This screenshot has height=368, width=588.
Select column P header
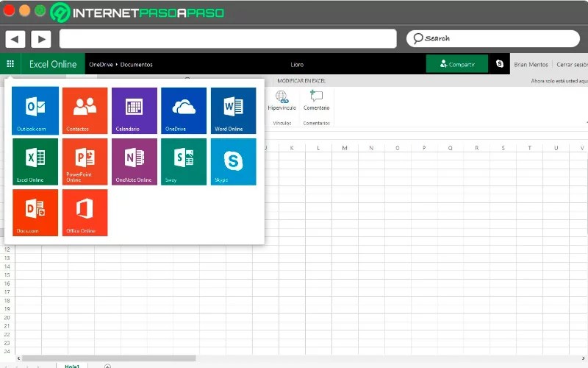point(424,148)
